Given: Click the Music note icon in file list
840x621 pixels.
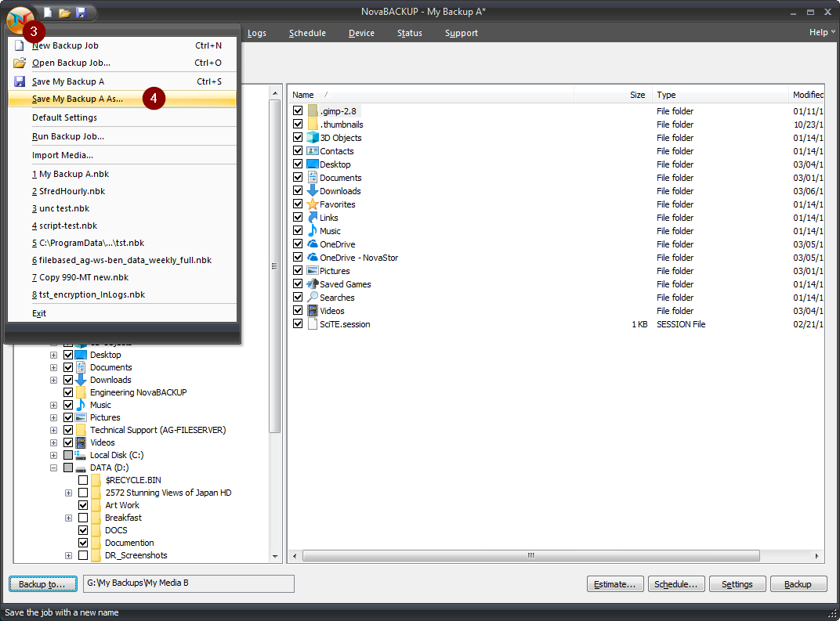Looking at the screenshot, I should tap(313, 231).
